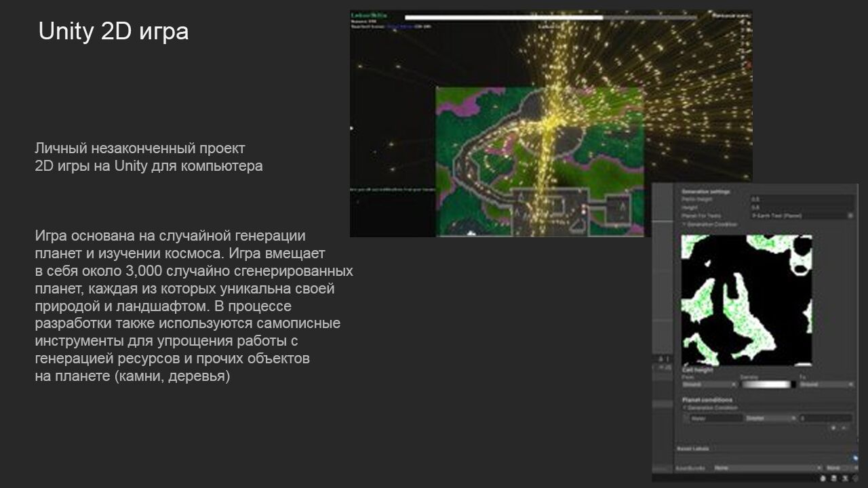Click the black-and-green noise preview image
The height and width of the screenshot is (488, 868).
(747, 300)
